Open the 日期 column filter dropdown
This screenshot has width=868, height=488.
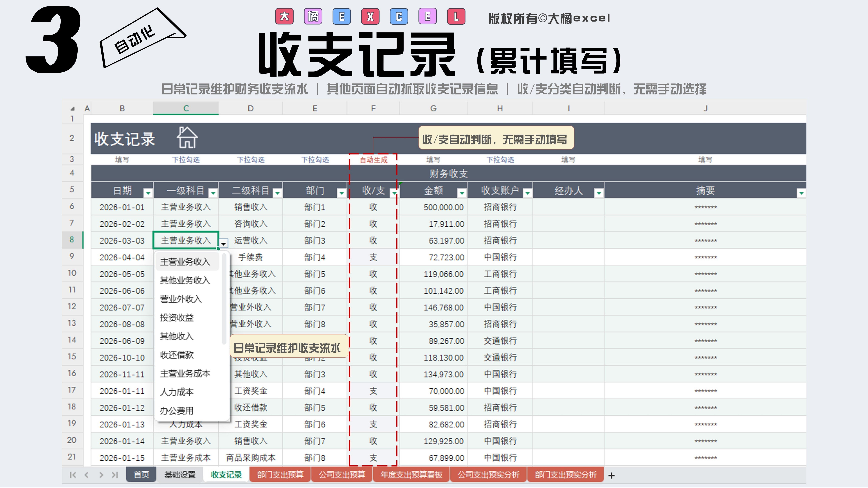tap(148, 193)
